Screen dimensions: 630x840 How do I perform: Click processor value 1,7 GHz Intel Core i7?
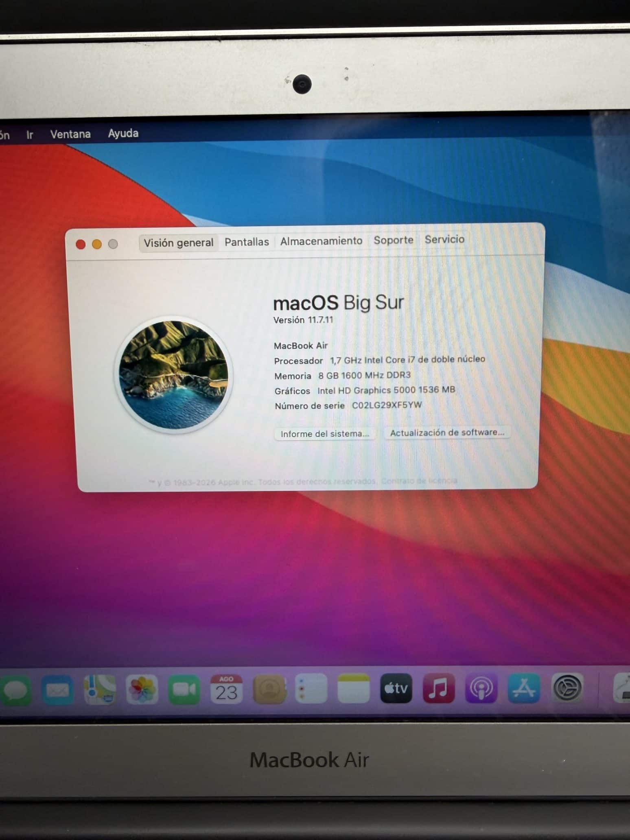(x=407, y=360)
